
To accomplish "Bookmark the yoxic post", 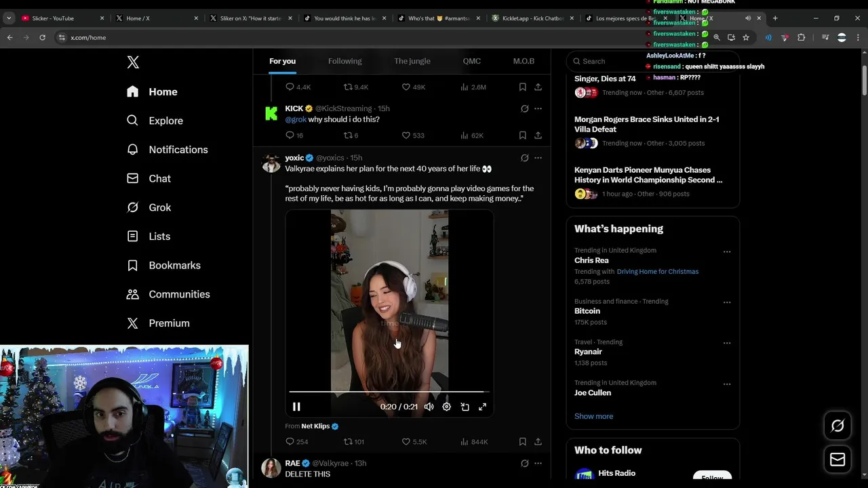I will (x=522, y=442).
